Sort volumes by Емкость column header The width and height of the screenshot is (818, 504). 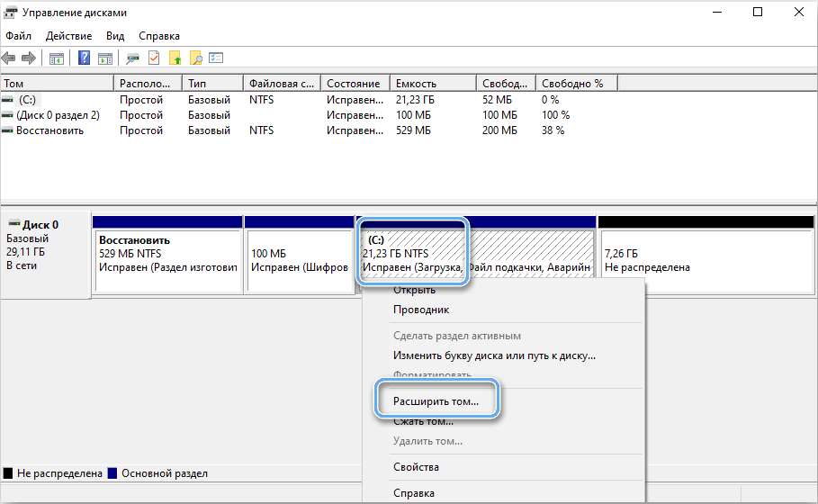(416, 83)
